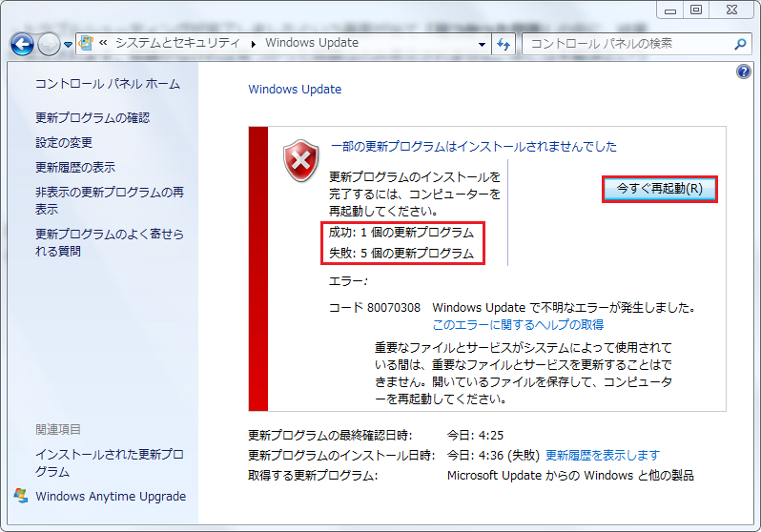Click the システムとセキュリティ breadcrumb
This screenshot has width=761, height=532.
tap(177, 43)
